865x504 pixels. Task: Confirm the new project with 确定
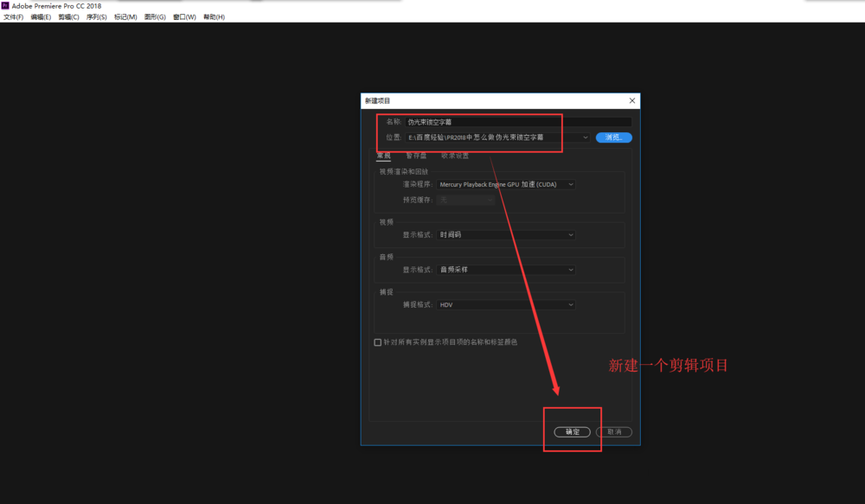click(x=572, y=431)
